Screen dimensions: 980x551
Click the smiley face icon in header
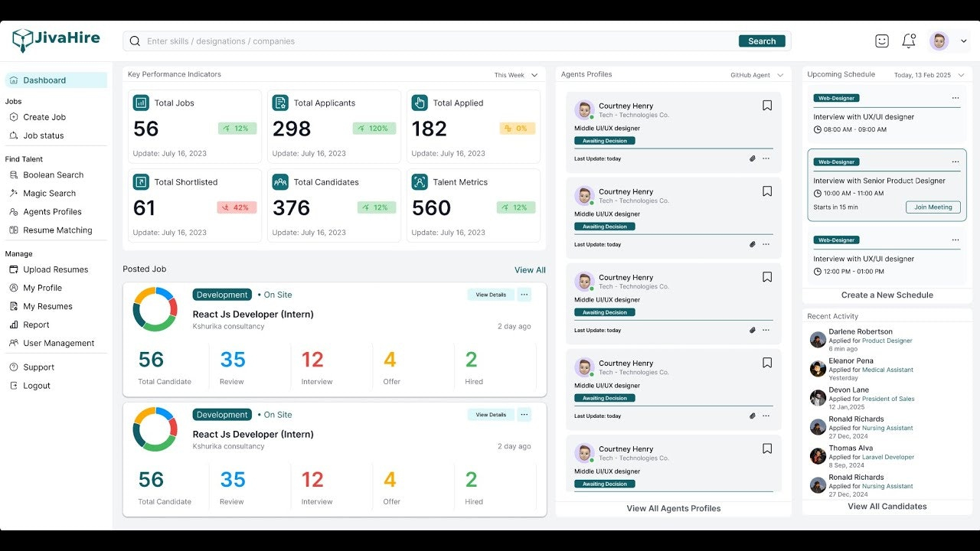coord(882,41)
